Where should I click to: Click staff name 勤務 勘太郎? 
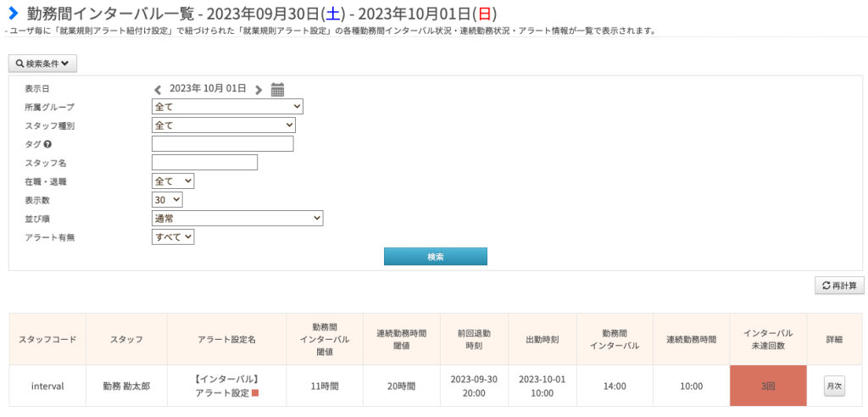126,386
